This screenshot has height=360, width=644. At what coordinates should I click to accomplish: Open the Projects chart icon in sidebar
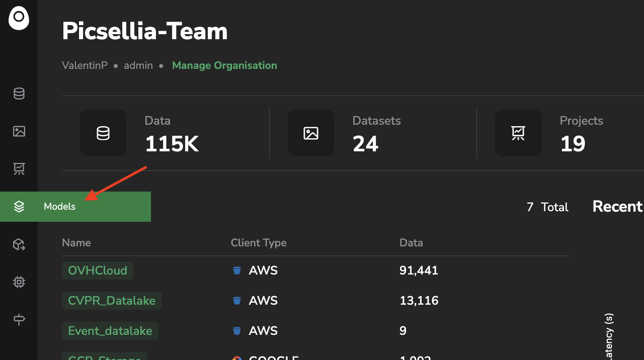point(19,169)
